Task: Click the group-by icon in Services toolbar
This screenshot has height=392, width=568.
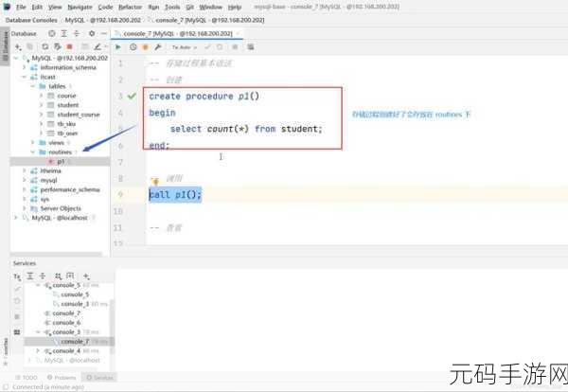Action: pyautogui.click(x=58, y=276)
